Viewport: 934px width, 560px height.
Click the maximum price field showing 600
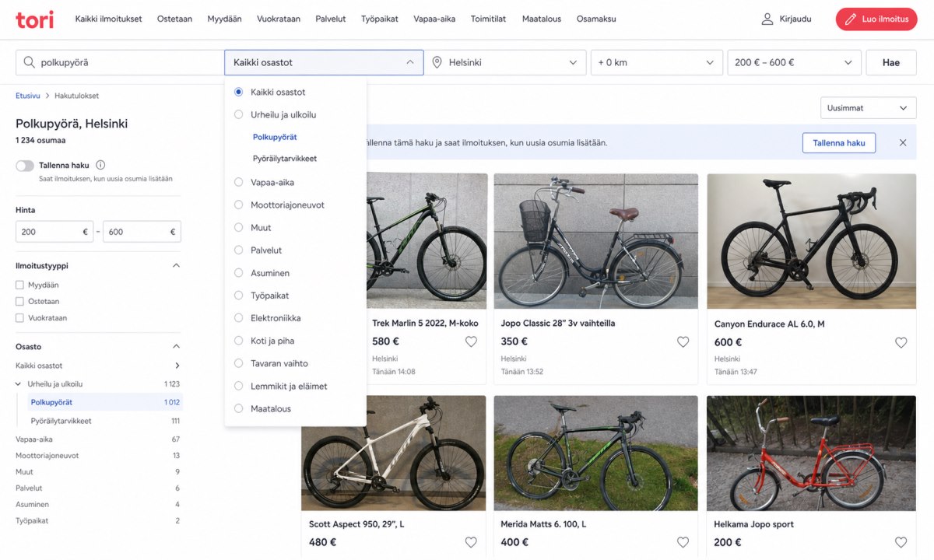click(x=142, y=232)
